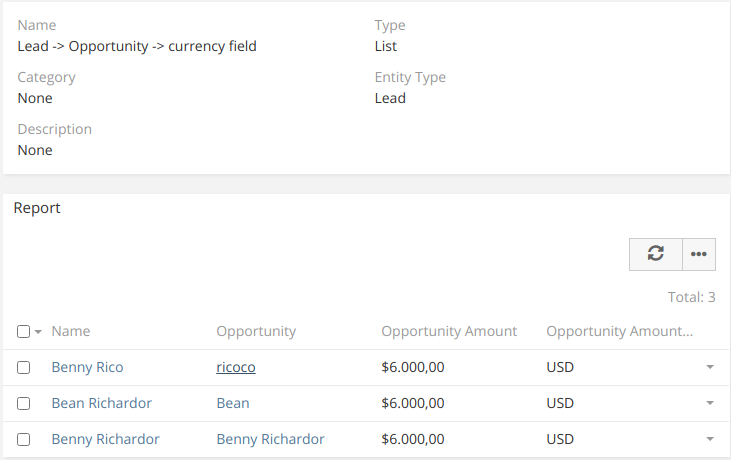The image size is (731, 460).
Task: Check the Benny Rico row checkbox
Action: tap(24, 368)
